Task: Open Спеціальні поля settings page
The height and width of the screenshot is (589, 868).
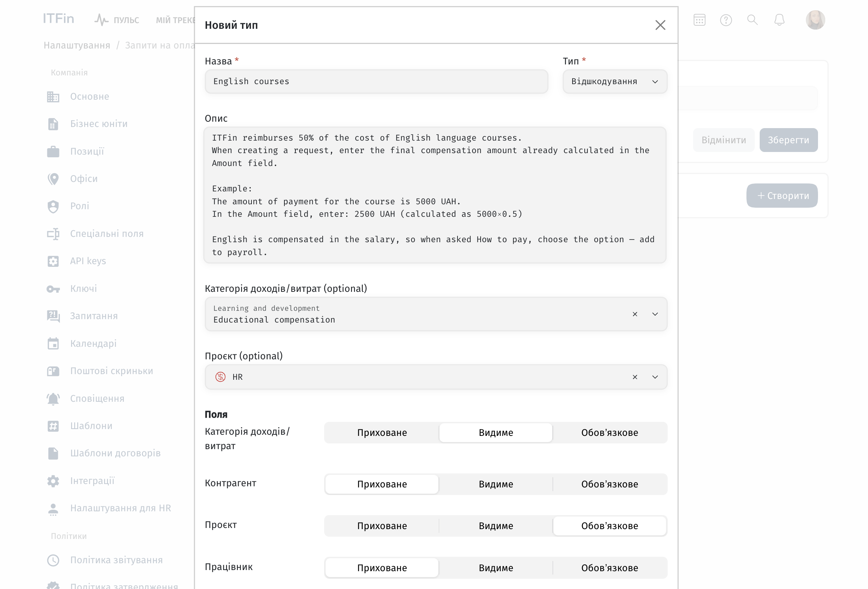Action: pos(107,234)
